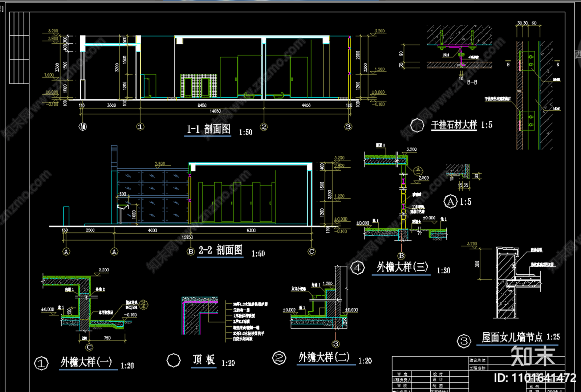Click the 14080 overall dimension in 1-1 section
This screenshot has height=392, width=581.
[x=215, y=111]
